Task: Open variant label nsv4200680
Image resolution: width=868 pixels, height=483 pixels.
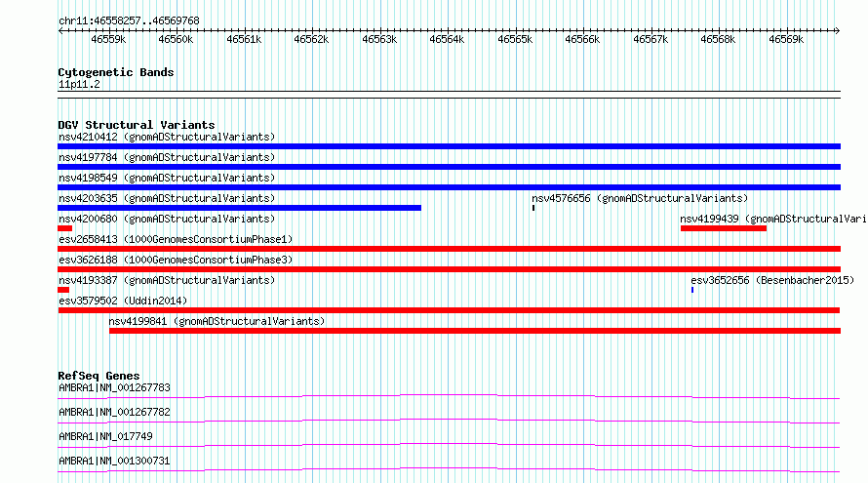Action: coord(167,219)
